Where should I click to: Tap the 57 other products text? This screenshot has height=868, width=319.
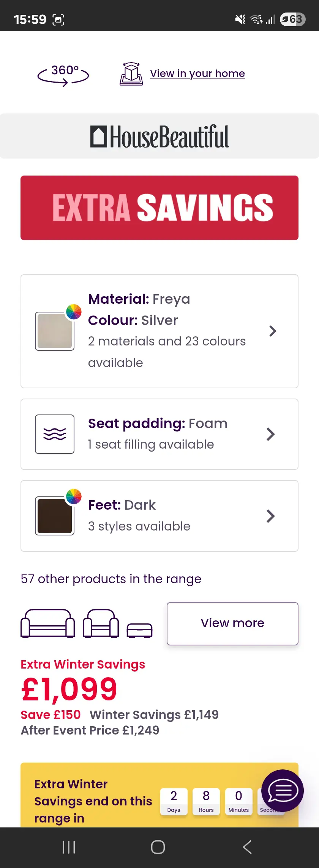pyautogui.click(x=111, y=579)
